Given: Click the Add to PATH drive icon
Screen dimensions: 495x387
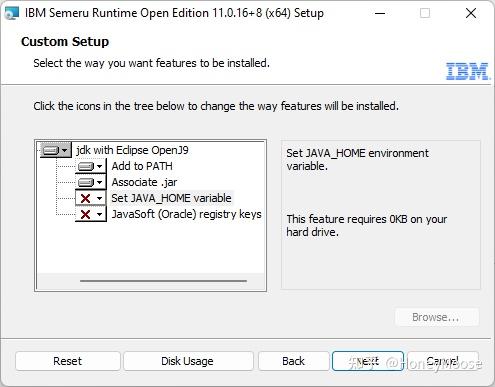Looking at the screenshot, I should pyautogui.click(x=86, y=166).
